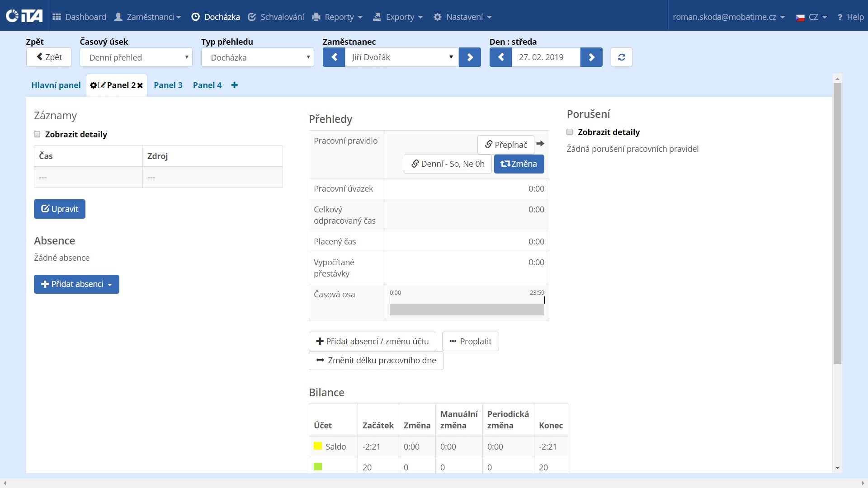
Task: Open the Typ přehledu dropdown
Action: [258, 57]
